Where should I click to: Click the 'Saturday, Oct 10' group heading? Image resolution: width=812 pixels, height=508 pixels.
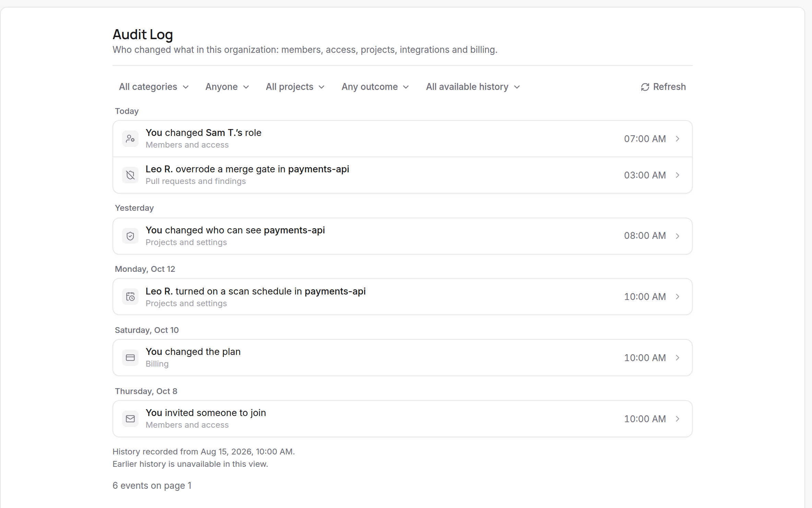(x=146, y=330)
